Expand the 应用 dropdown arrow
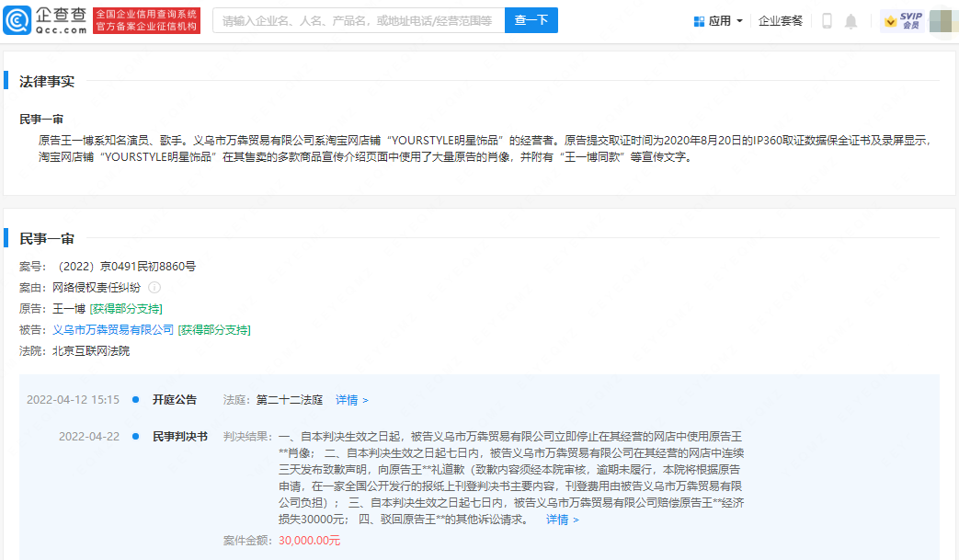 tap(739, 21)
